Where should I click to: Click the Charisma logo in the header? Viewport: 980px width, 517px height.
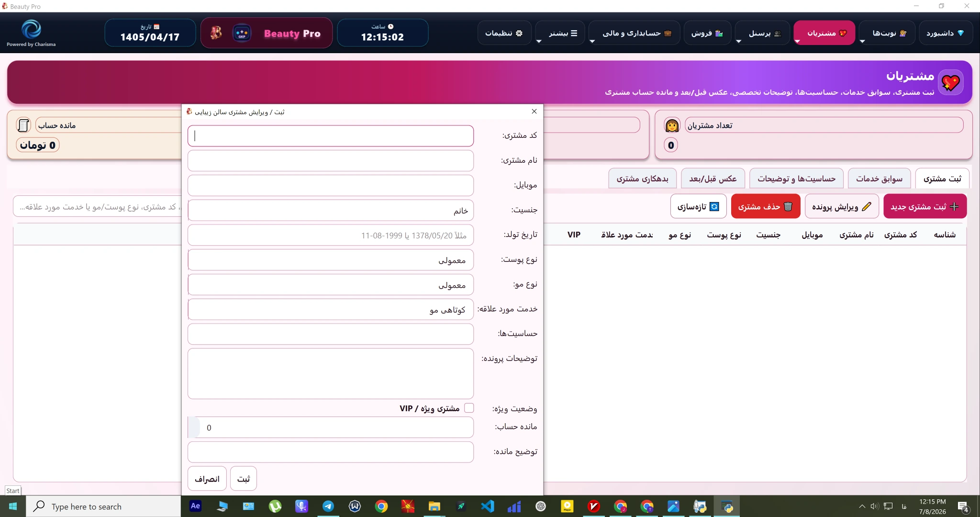[x=31, y=30]
